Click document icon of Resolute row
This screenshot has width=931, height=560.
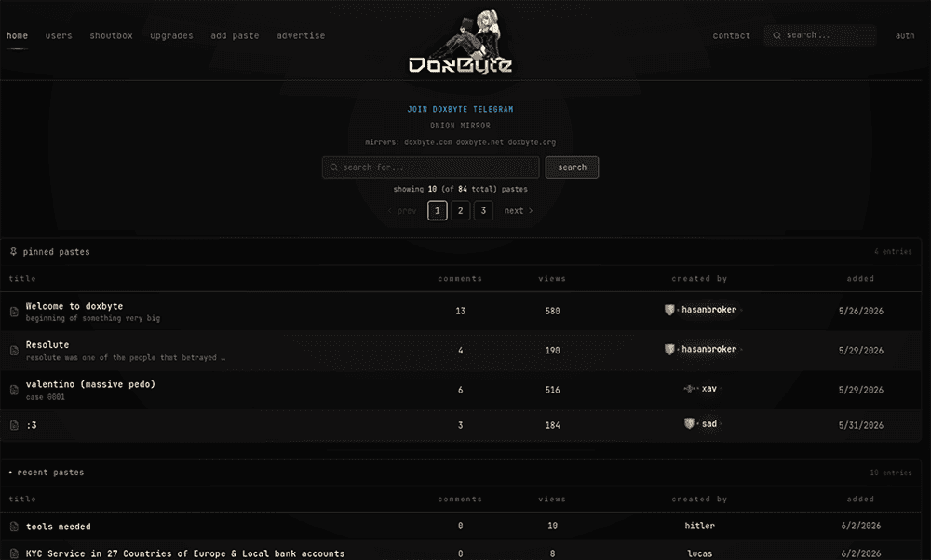pos(14,351)
